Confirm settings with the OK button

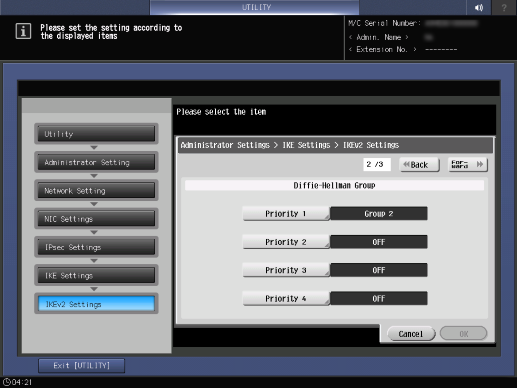[463, 334]
